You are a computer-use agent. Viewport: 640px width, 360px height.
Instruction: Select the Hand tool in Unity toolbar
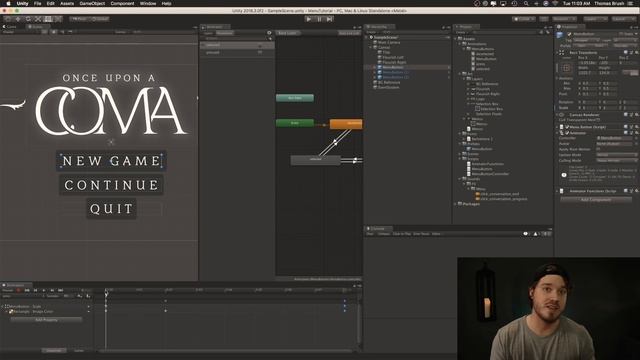tap(8, 19)
